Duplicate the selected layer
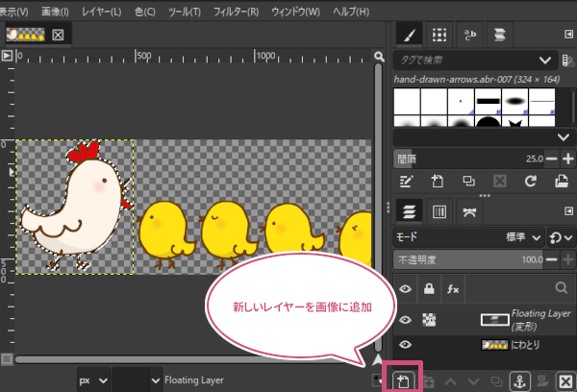The image size is (577, 392). click(496, 382)
